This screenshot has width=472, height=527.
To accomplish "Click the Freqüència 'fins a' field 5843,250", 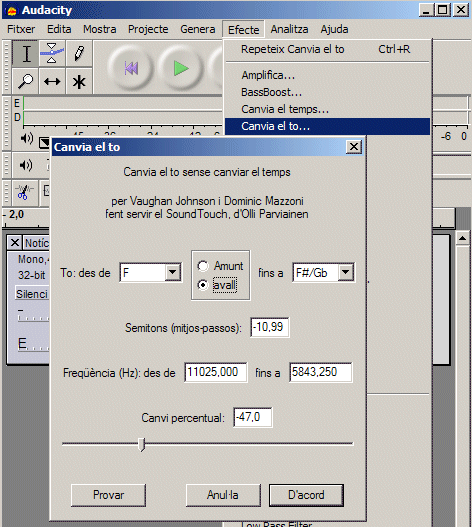I will (321, 372).
